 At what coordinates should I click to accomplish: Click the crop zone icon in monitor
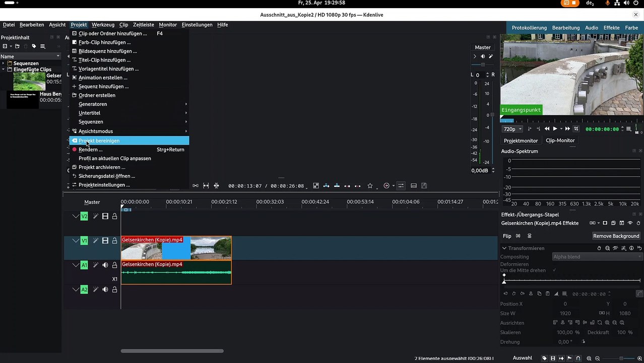576,129
